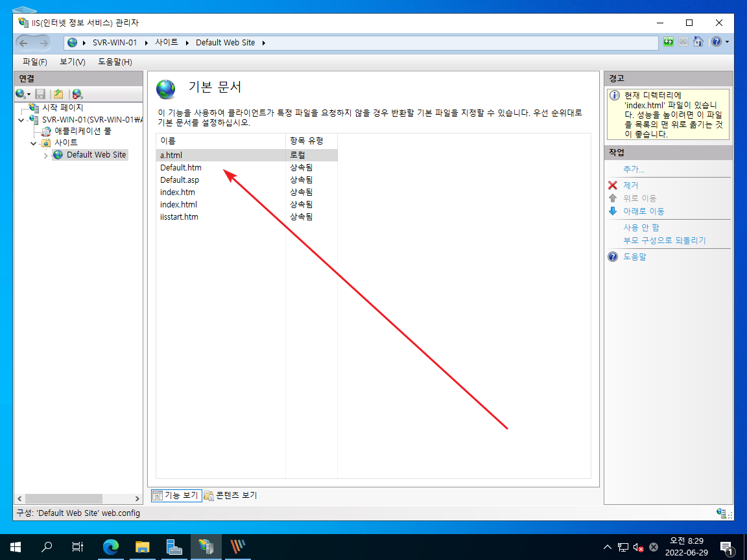Viewport: 747px width, 560px height.
Task: Select 시작 페이지 tree node
Action: [x=62, y=108]
